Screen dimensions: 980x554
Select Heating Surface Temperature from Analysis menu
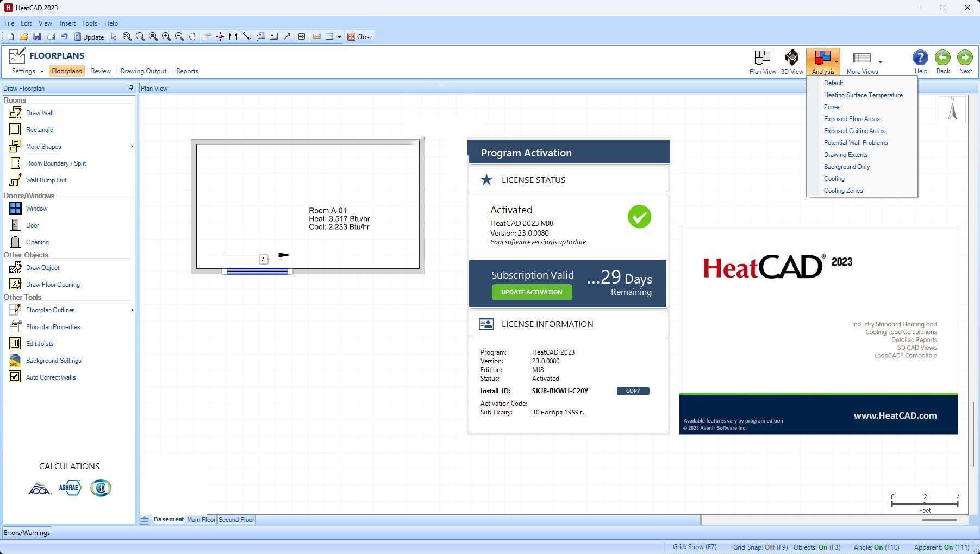863,95
